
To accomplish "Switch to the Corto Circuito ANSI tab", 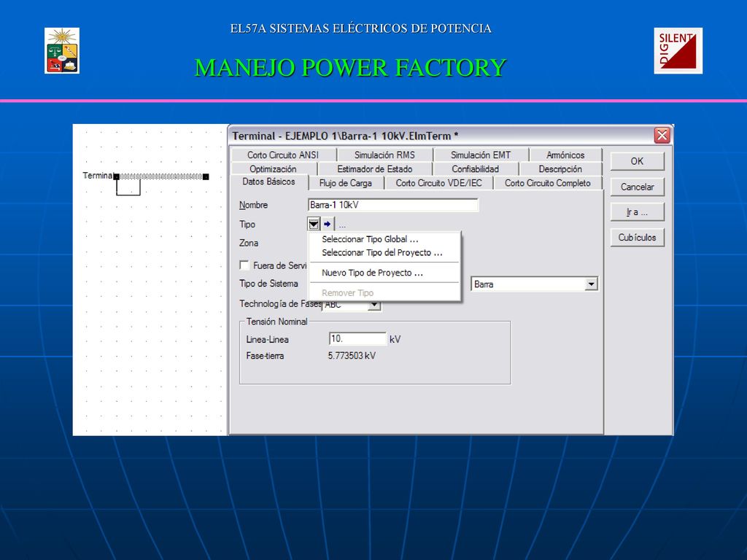I will [x=283, y=155].
